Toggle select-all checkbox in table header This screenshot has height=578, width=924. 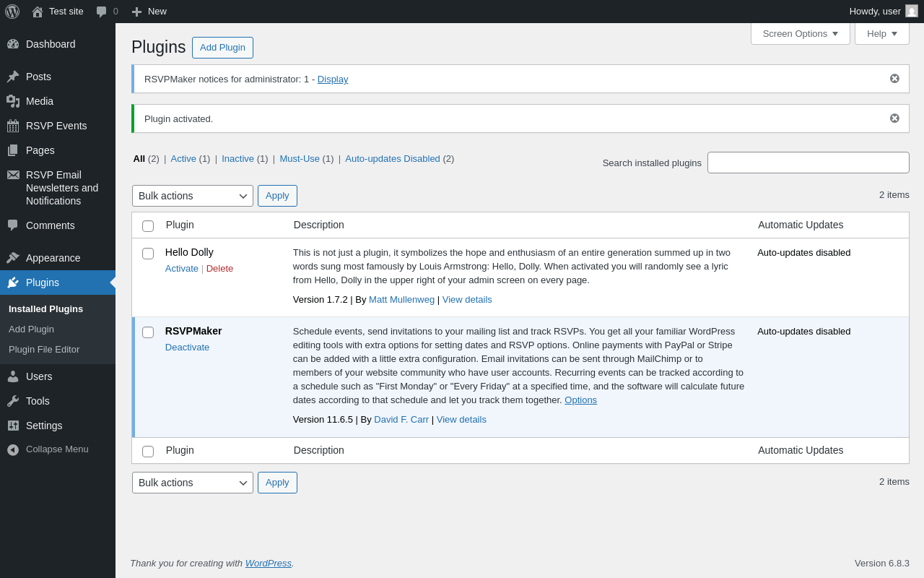pyautogui.click(x=148, y=226)
